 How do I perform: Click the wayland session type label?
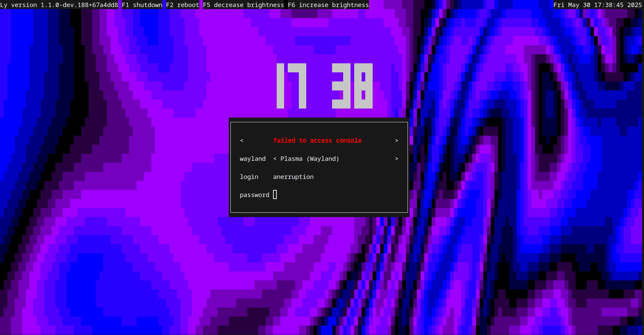tap(253, 158)
